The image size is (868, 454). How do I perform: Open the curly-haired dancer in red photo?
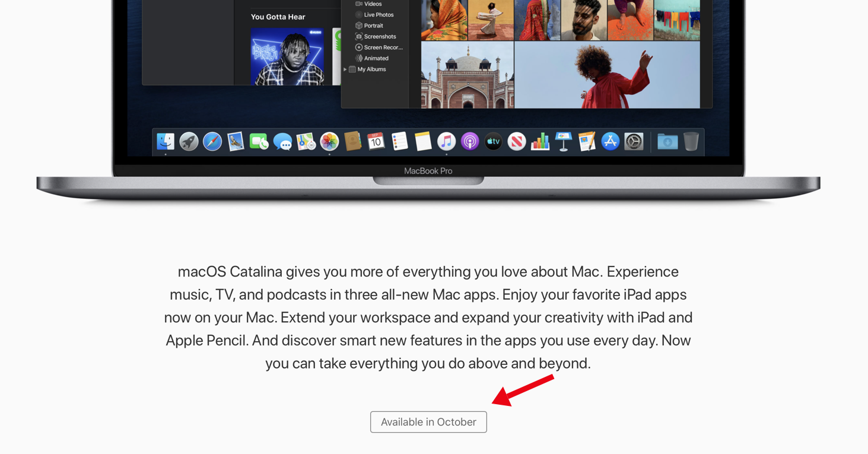coord(607,75)
